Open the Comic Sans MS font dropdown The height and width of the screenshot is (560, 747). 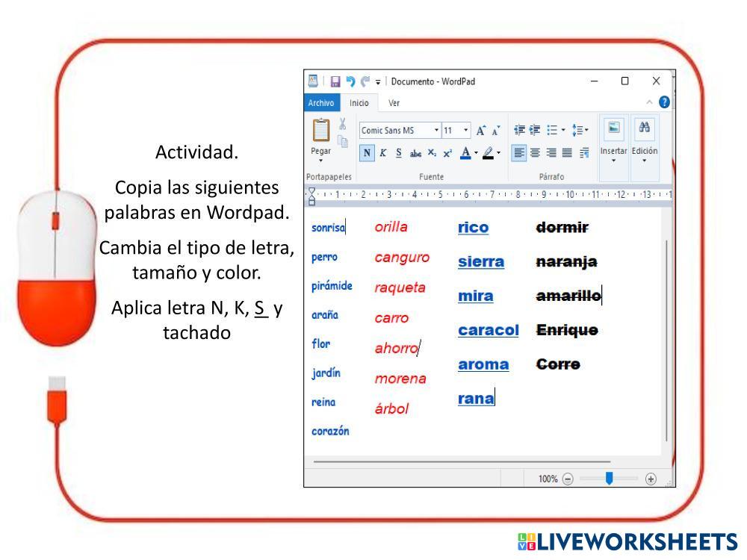[394, 130]
